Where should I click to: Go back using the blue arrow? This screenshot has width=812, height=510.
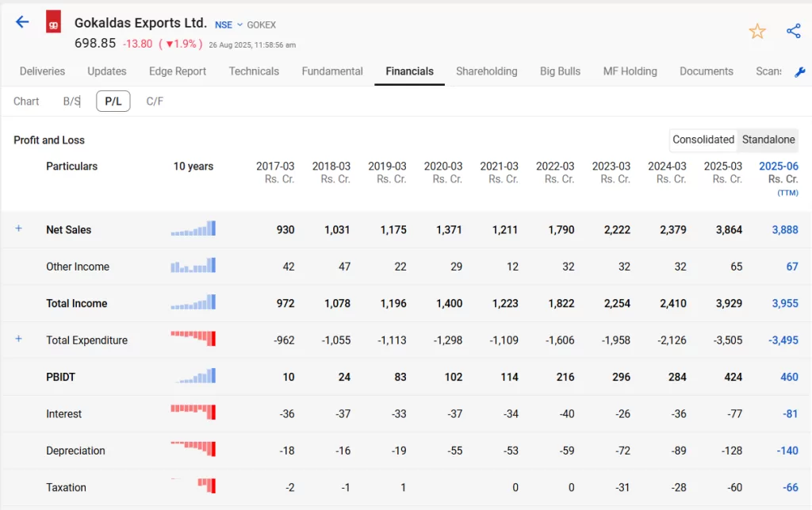coord(22,21)
